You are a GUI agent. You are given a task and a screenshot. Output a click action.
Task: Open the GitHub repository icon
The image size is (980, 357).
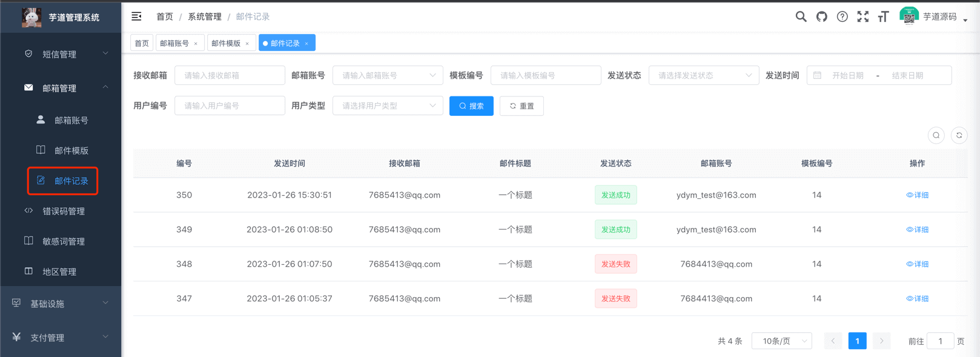821,17
